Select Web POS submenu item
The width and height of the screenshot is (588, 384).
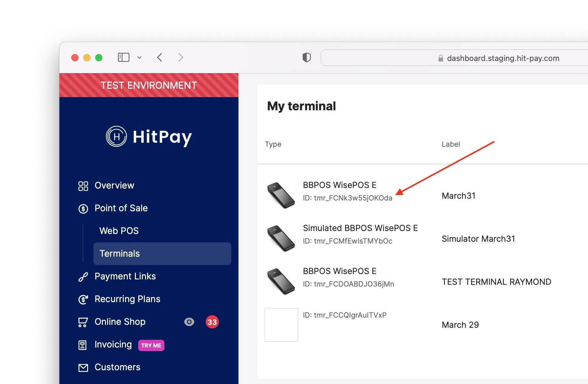tap(119, 231)
